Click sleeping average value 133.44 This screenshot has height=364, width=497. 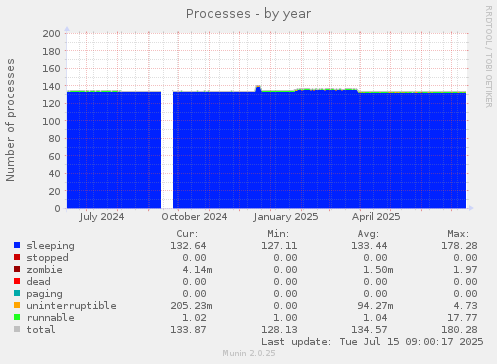click(369, 246)
